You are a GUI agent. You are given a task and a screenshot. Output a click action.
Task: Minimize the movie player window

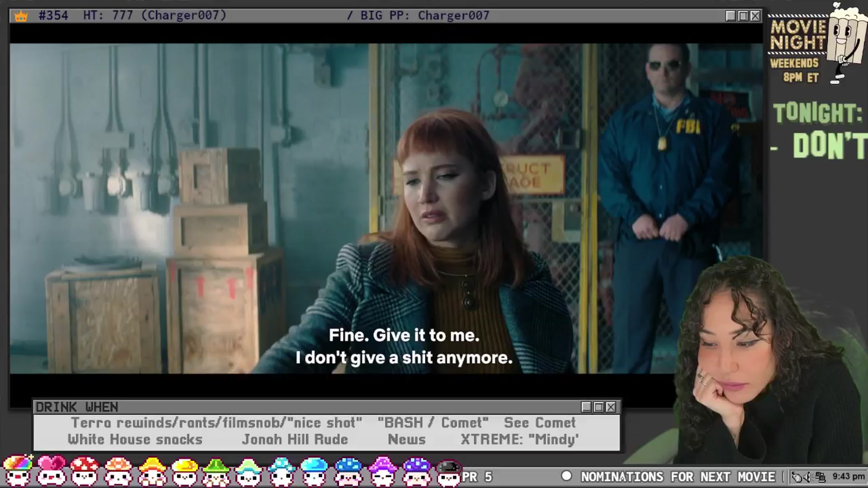click(x=731, y=16)
